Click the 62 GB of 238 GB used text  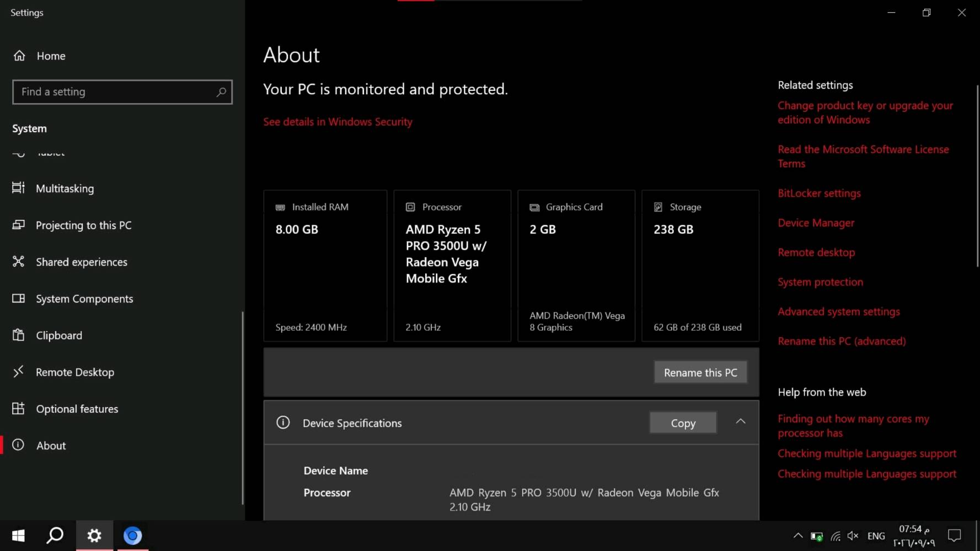pos(698,327)
